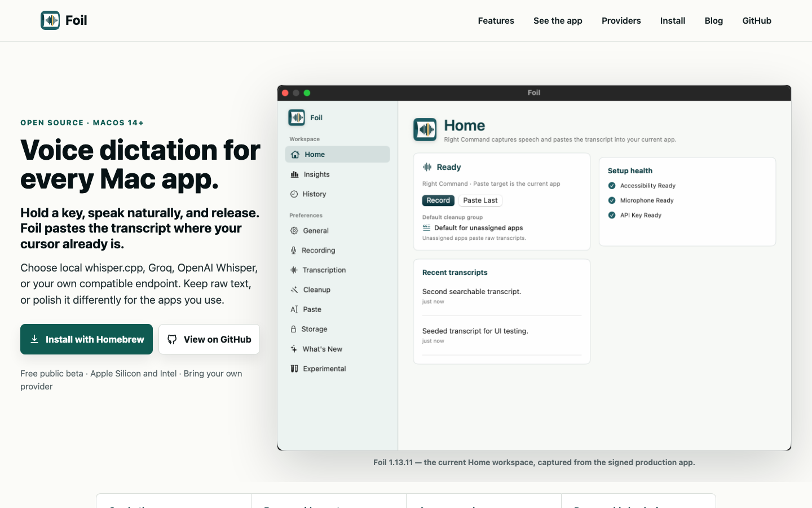Viewport: 812px width, 508px height.
Task: Click 'Seeded transcript for UI testing.' entry
Action: click(x=475, y=331)
